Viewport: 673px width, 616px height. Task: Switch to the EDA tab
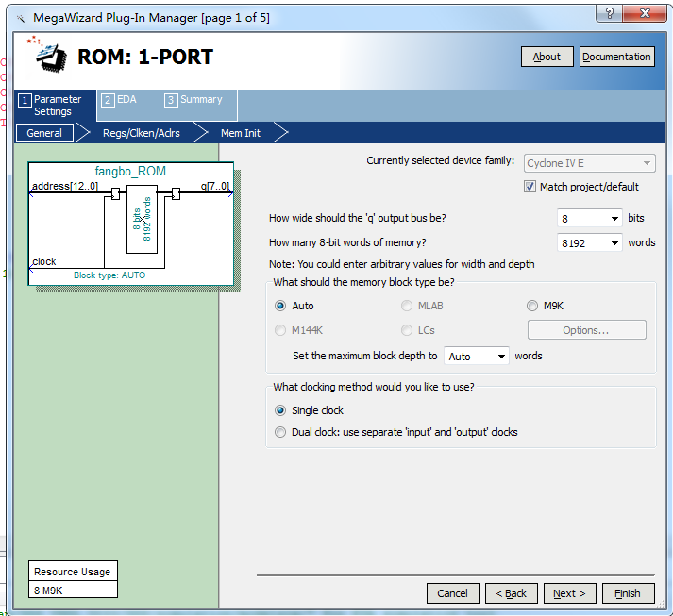pos(128,105)
